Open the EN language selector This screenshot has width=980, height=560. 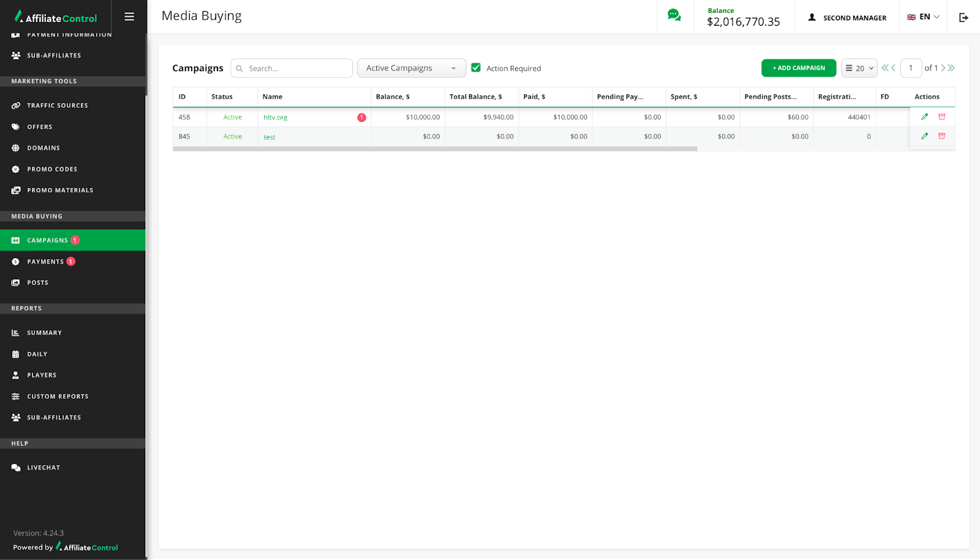pos(923,17)
